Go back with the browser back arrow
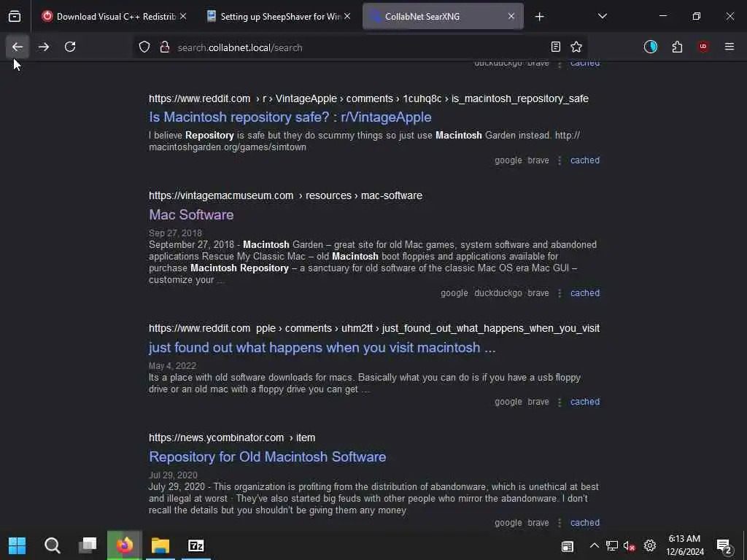747x560 pixels. tap(18, 47)
